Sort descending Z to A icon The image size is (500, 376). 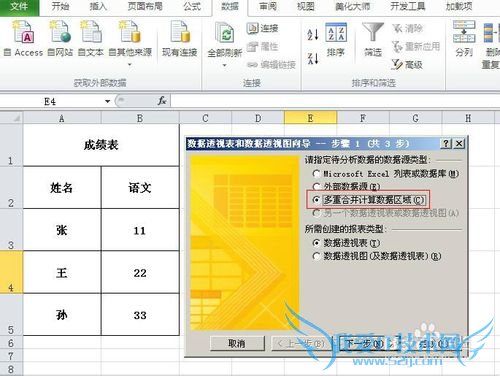[x=313, y=58]
